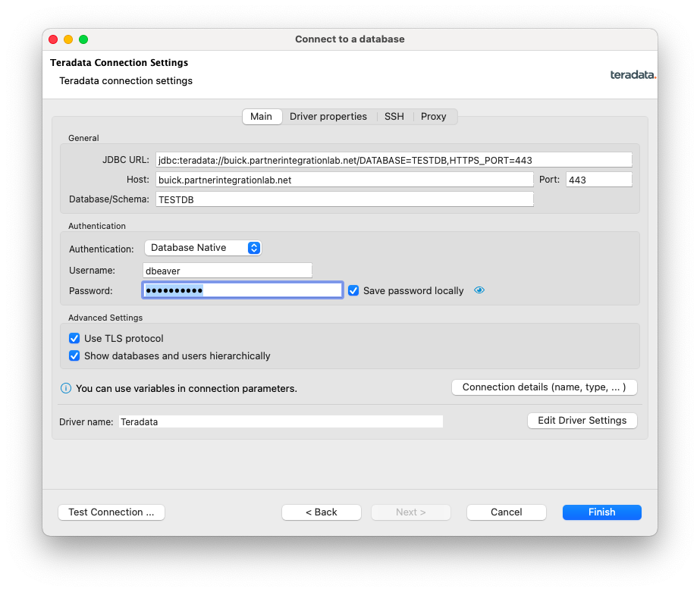Cancel the connection dialog
The image size is (700, 592).
coord(506,512)
